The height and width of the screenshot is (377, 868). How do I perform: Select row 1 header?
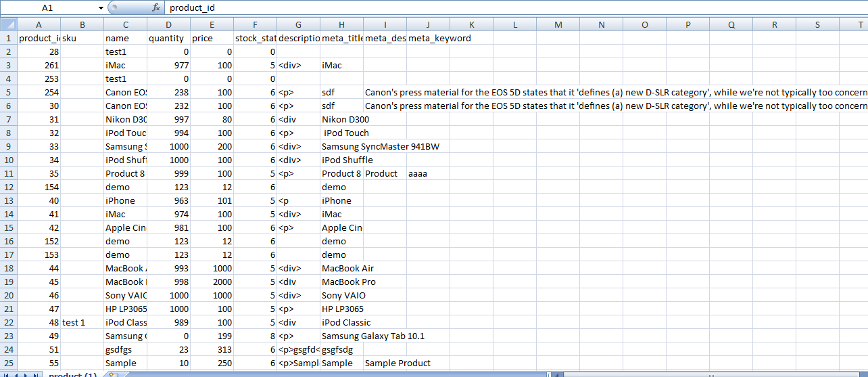pyautogui.click(x=8, y=39)
